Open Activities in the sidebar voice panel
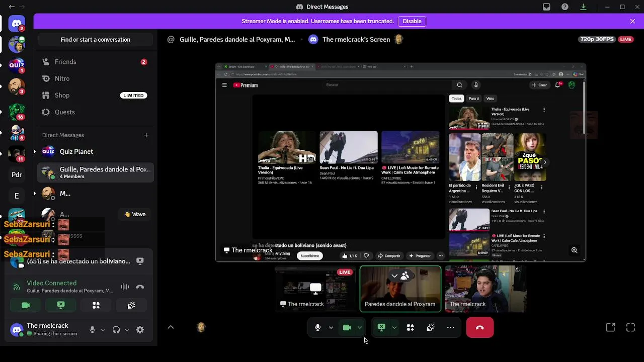Viewport: 644px width, 362px height. (96, 305)
